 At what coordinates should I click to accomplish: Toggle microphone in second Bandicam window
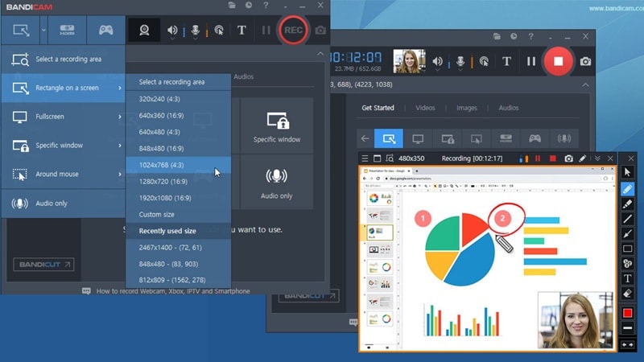460,61
